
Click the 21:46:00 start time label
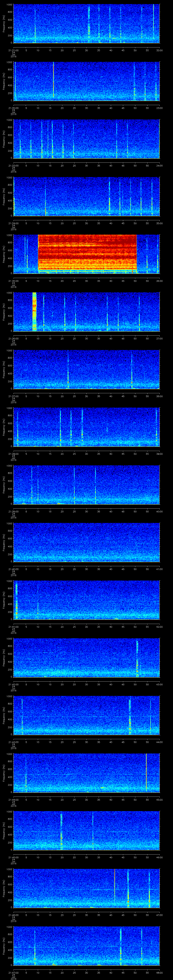13,915
